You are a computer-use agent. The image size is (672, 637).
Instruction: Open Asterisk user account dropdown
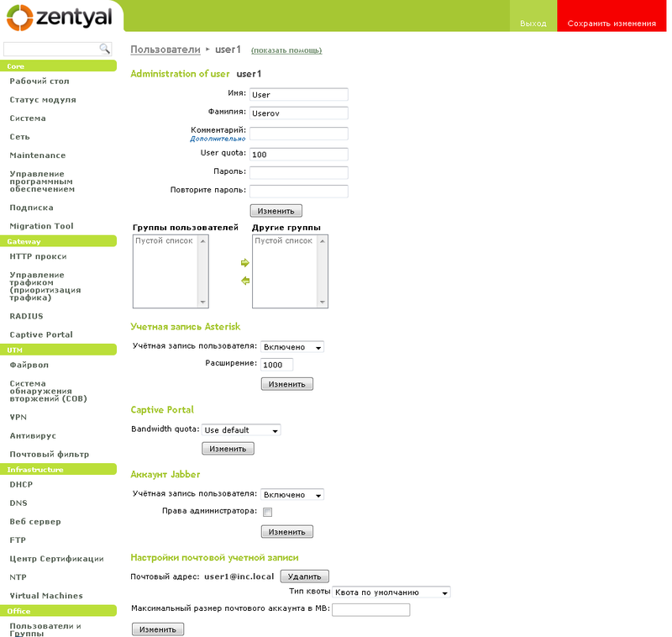point(292,347)
